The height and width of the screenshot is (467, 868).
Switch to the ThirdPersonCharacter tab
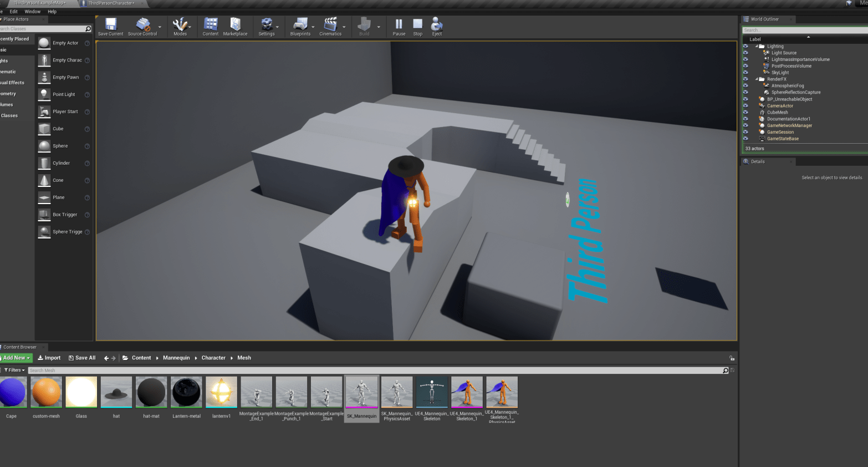[111, 3]
